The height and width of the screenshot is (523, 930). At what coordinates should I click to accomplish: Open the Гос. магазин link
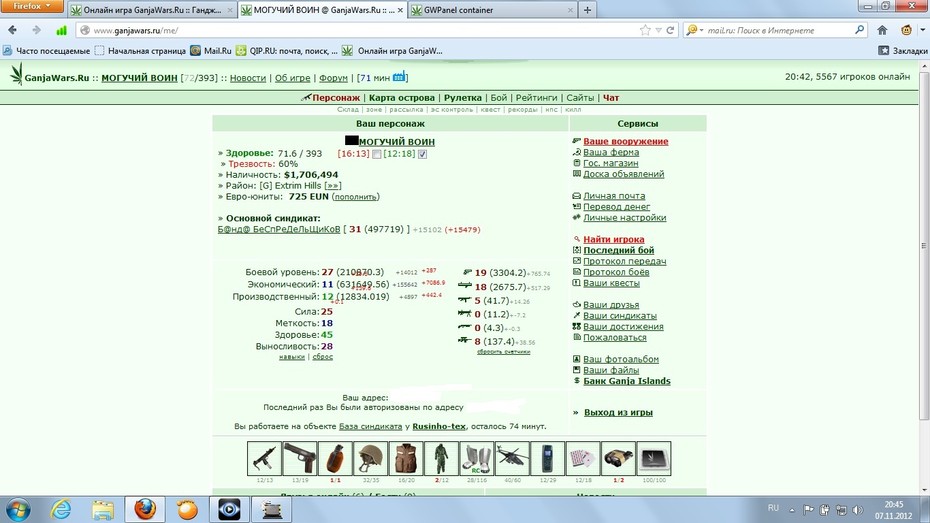click(x=610, y=163)
